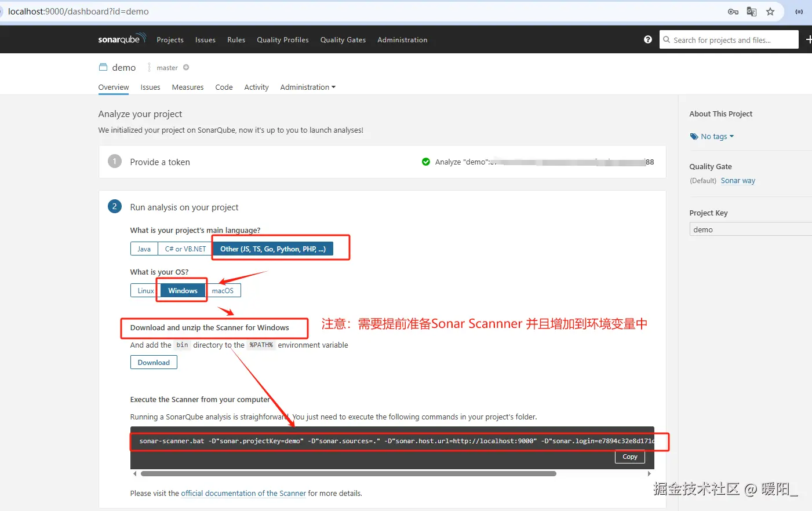The width and height of the screenshot is (812, 511).
Task: Expand the project Administration dropdown
Action: pos(308,87)
